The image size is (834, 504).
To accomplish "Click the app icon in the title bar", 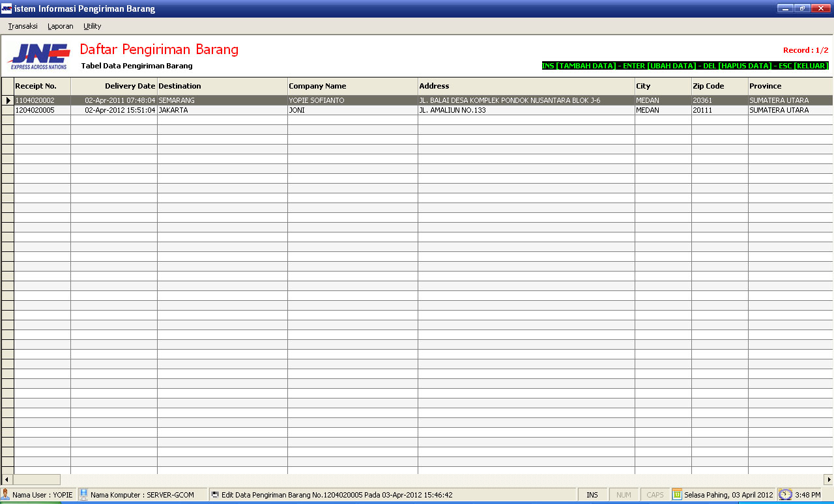I will point(7,8).
